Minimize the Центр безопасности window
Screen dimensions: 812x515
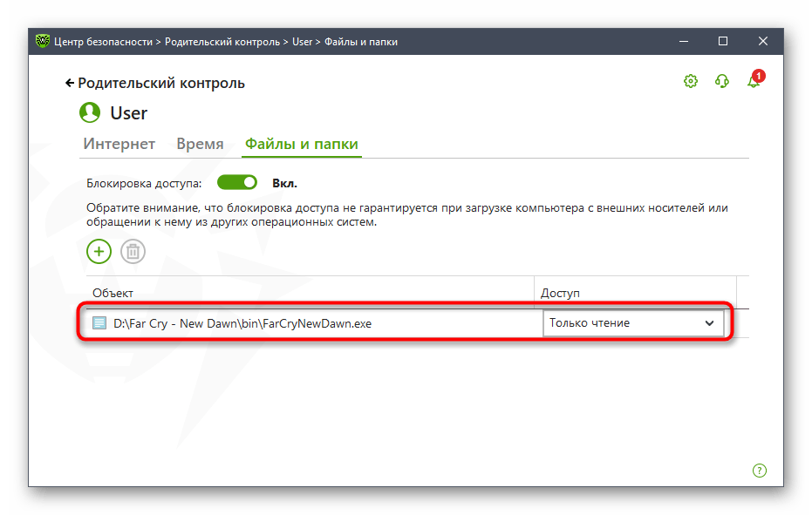(x=684, y=42)
